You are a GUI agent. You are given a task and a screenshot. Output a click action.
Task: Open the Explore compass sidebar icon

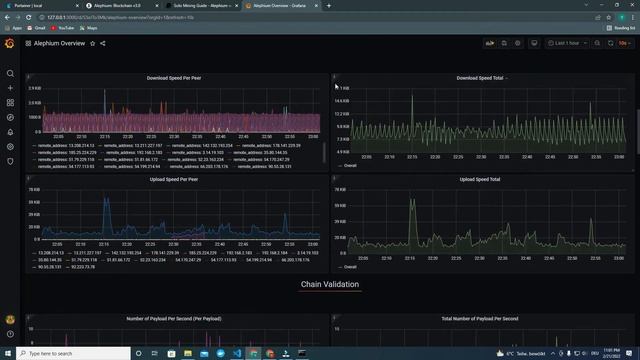point(10,118)
